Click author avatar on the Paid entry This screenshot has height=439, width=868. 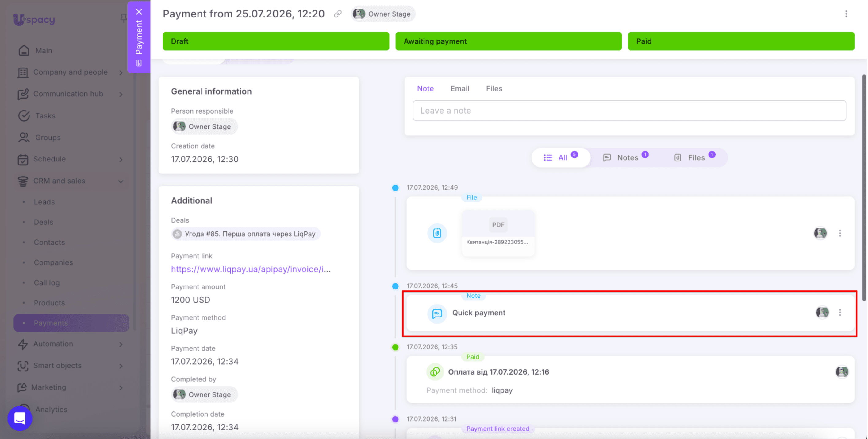(x=842, y=372)
